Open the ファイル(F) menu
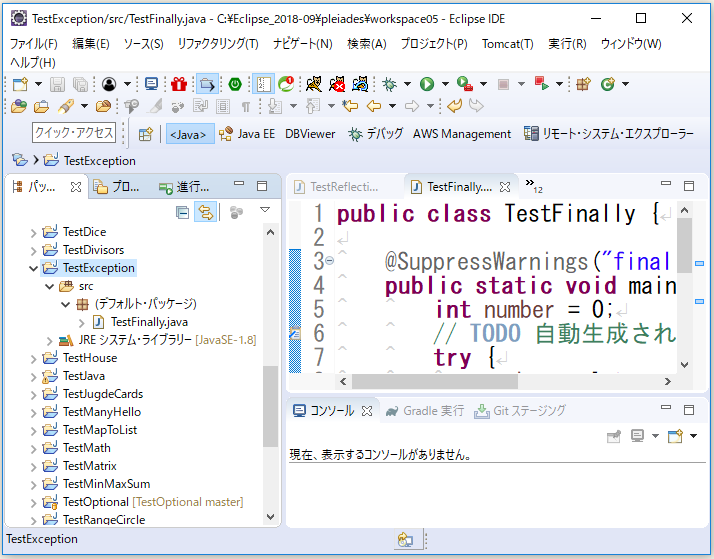This screenshot has height=559, width=714. coord(34,44)
